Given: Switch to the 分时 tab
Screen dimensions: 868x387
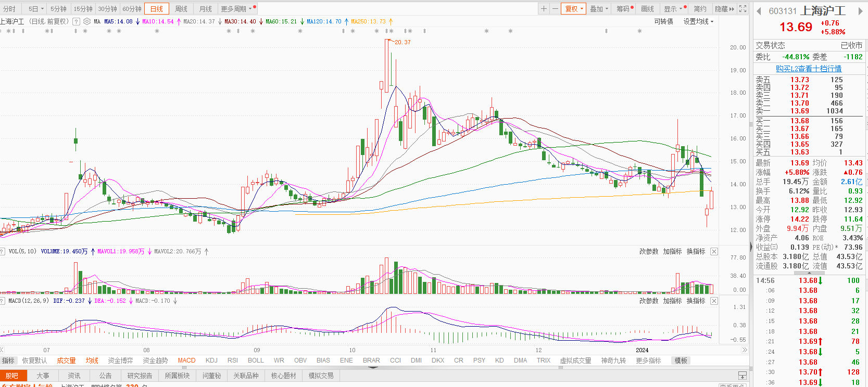Looking at the screenshot, I should click(x=9, y=9).
